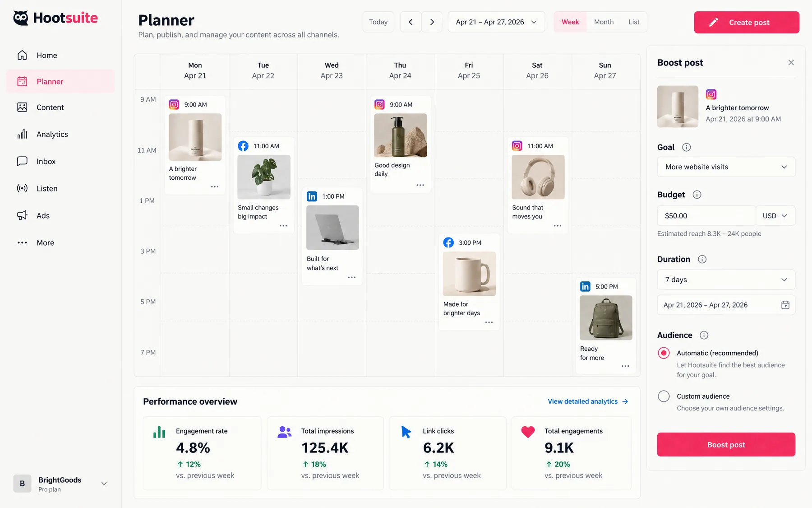
Task: Go to previous week arrow
Action: tap(411, 22)
